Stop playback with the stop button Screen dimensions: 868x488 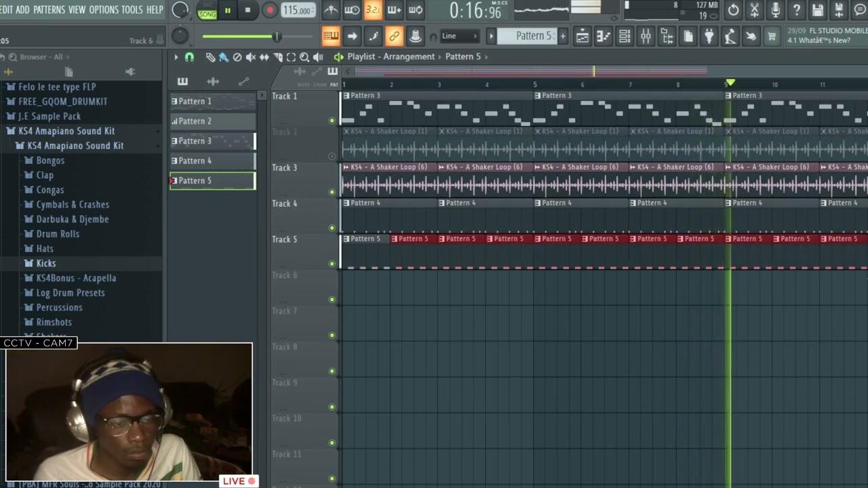coord(248,10)
